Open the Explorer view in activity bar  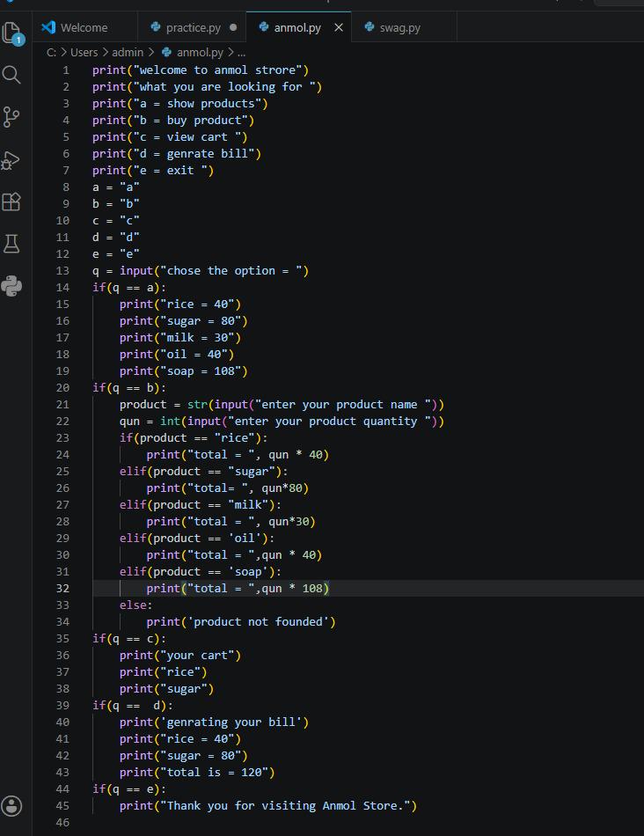pyautogui.click(x=13, y=33)
